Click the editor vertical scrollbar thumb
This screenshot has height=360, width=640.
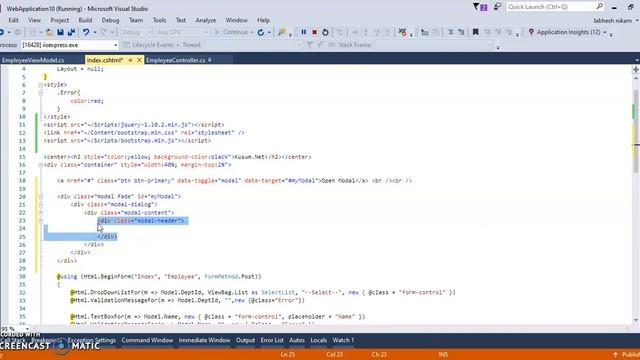click(636, 131)
